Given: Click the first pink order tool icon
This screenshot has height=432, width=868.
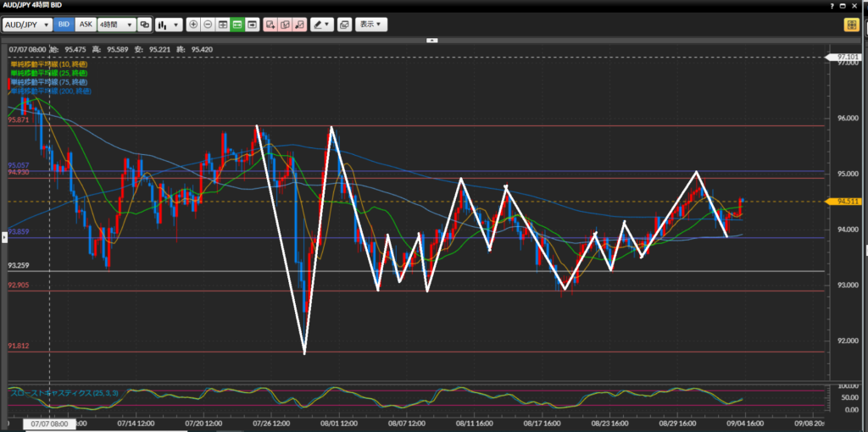Looking at the screenshot, I should click(x=270, y=25).
